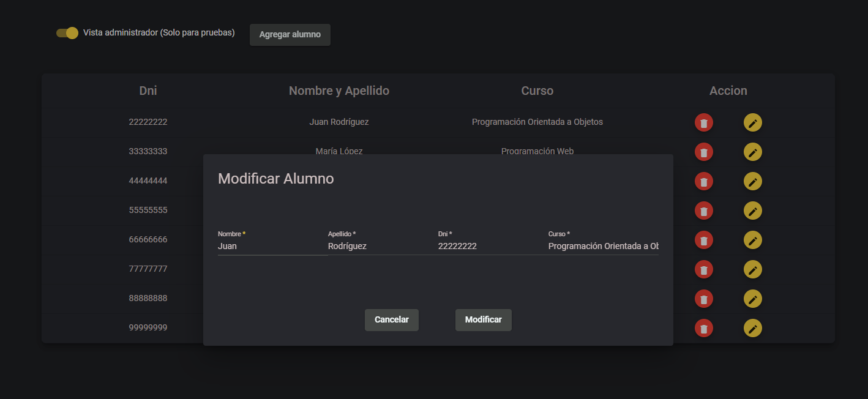Click the Dni column header
Image resolution: width=868 pixels, height=399 pixels.
148,90
